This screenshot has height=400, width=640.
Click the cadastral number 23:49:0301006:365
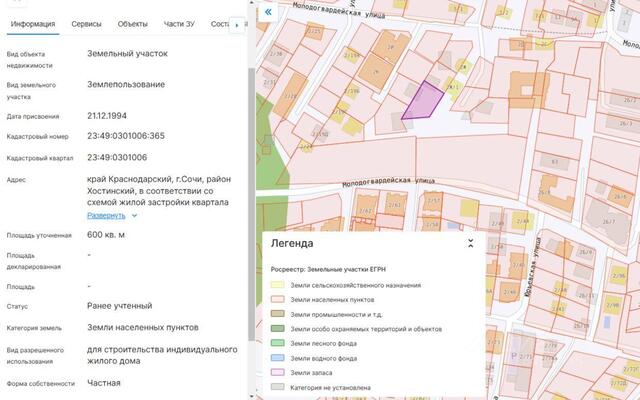126,136
